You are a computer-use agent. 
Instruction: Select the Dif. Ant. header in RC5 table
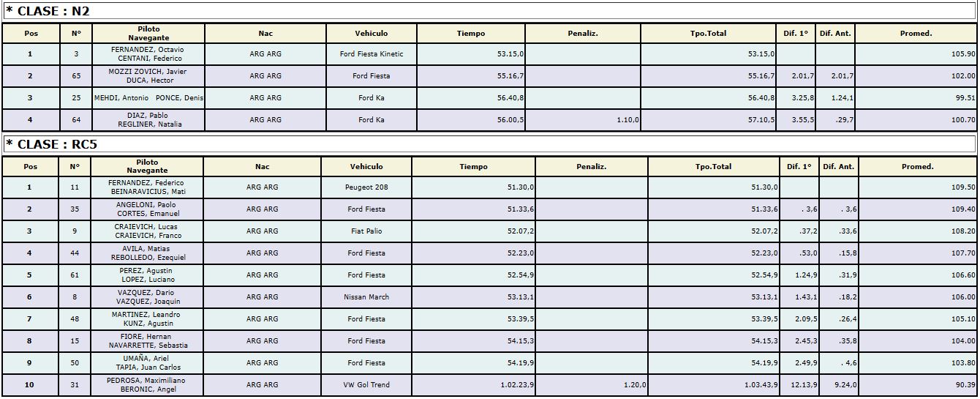click(838, 167)
